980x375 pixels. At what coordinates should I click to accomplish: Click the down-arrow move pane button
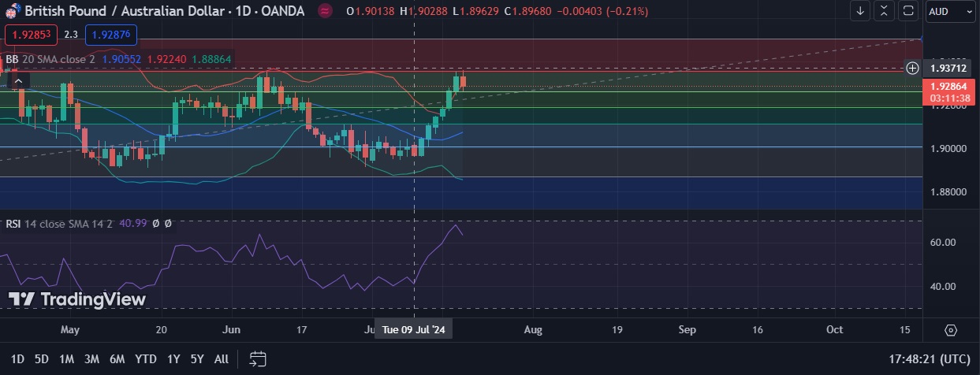point(861,11)
